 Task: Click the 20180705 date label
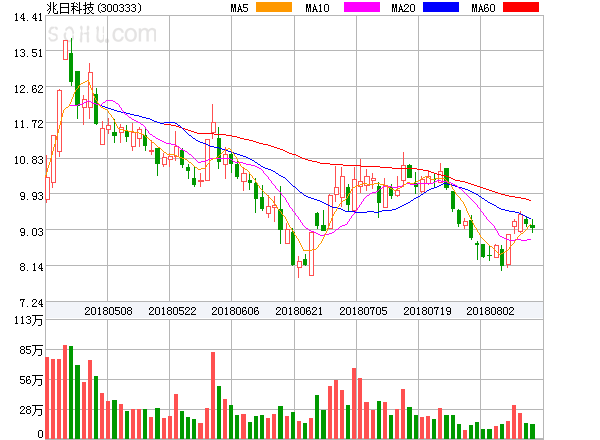[x=363, y=311]
